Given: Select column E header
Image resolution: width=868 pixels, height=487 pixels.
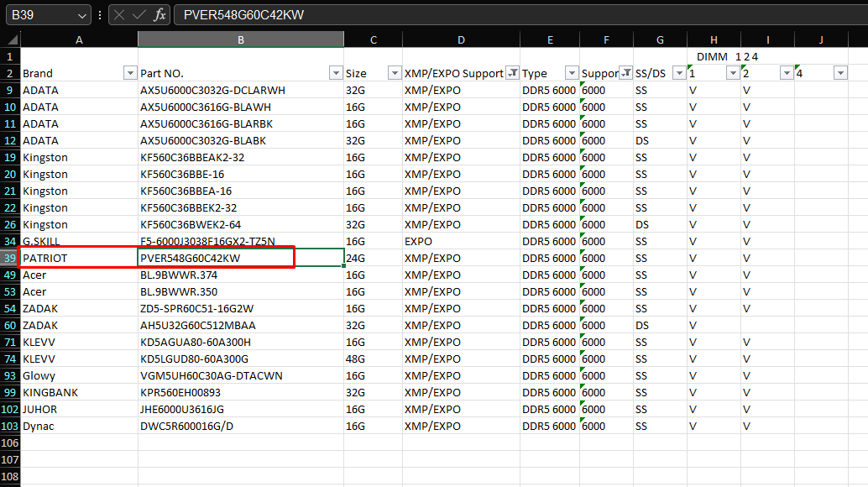Looking at the screenshot, I should (550, 39).
